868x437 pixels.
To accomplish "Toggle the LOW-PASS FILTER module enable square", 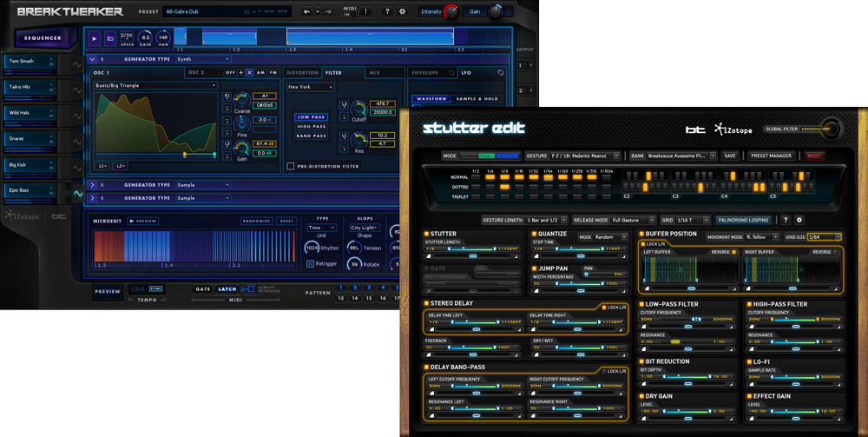I will tap(641, 304).
